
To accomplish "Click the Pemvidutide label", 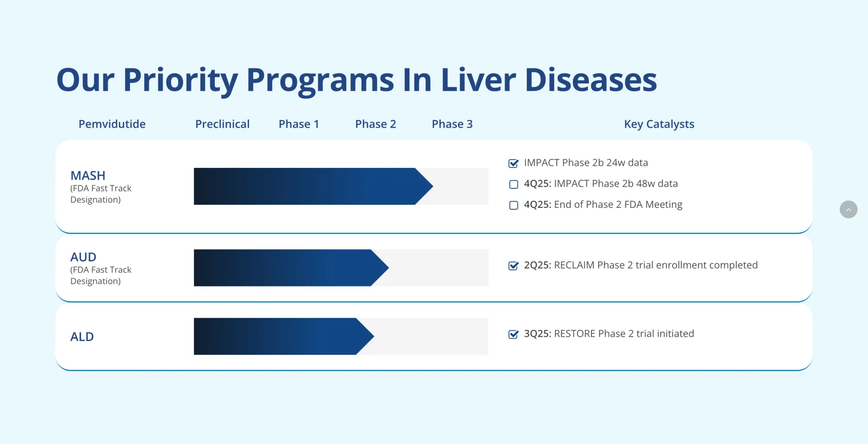I will [x=112, y=124].
